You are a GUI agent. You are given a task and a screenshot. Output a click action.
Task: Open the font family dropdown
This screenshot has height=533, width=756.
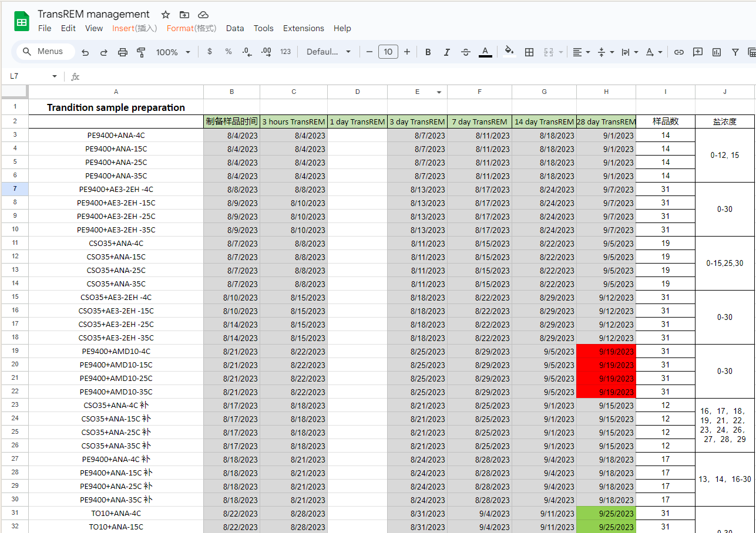point(328,52)
